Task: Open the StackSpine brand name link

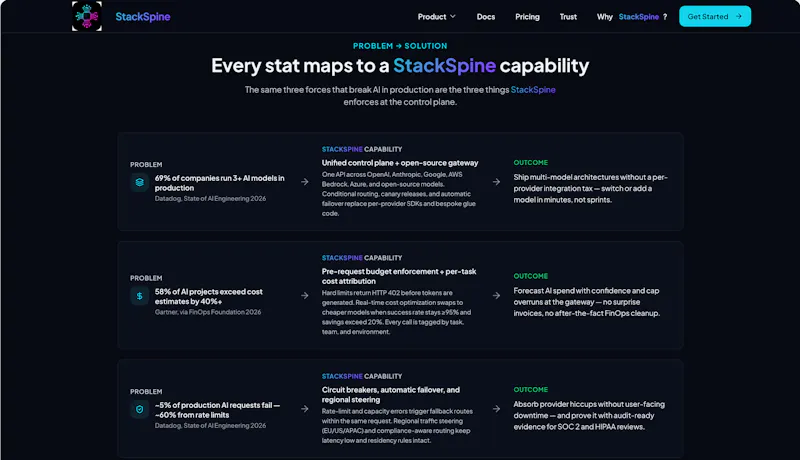Action: coord(143,17)
